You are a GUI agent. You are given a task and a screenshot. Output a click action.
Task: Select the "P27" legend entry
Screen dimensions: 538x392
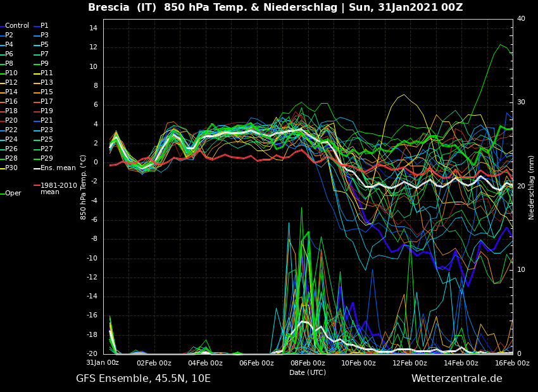[44, 149]
